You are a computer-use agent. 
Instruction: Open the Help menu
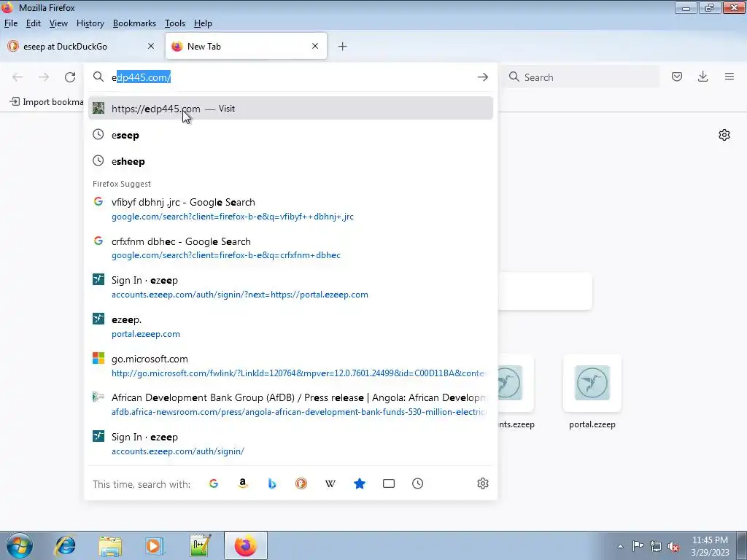pos(203,23)
